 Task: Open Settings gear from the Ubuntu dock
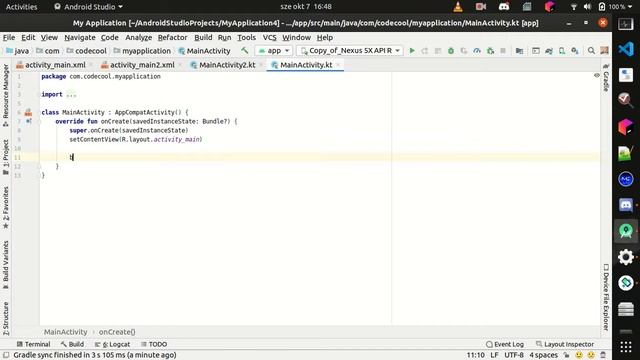tap(626, 257)
